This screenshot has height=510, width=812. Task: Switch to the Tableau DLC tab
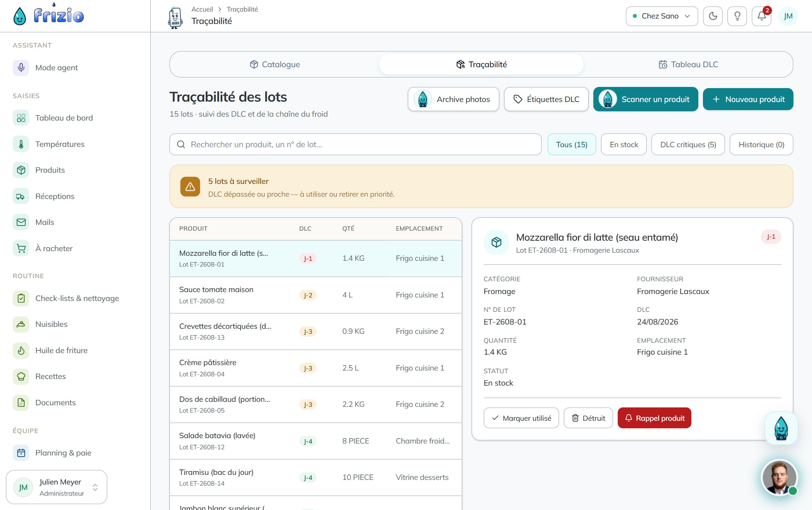click(x=688, y=65)
